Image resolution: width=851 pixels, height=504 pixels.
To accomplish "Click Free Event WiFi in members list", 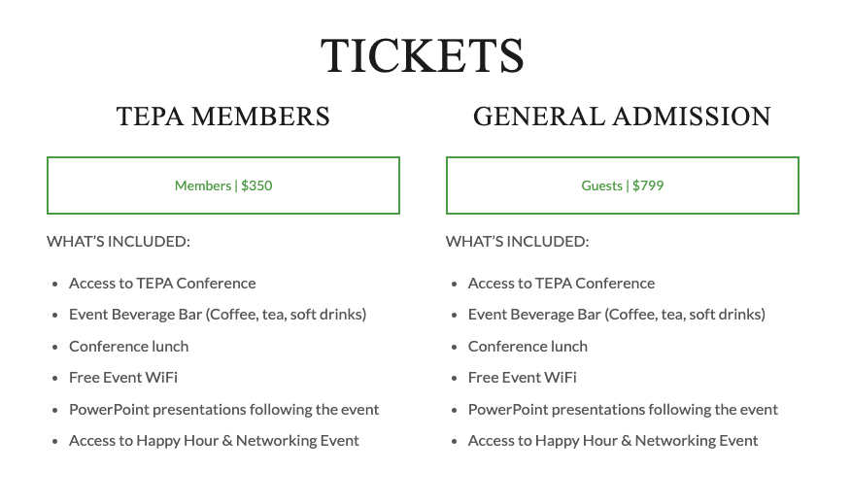I will click(x=123, y=378).
